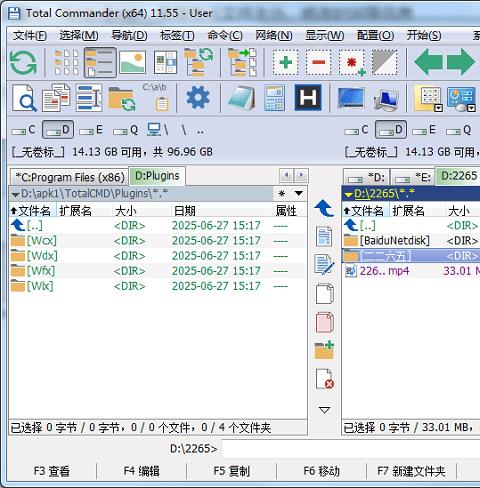Select files with green plus icon
The height and width of the screenshot is (488, 480).
(x=286, y=62)
